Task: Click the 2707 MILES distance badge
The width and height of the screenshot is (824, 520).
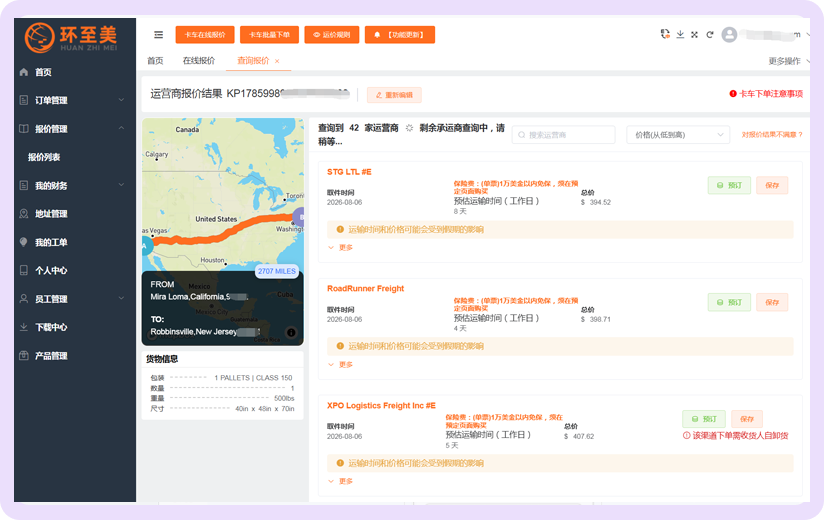Action: pyautogui.click(x=277, y=271)
